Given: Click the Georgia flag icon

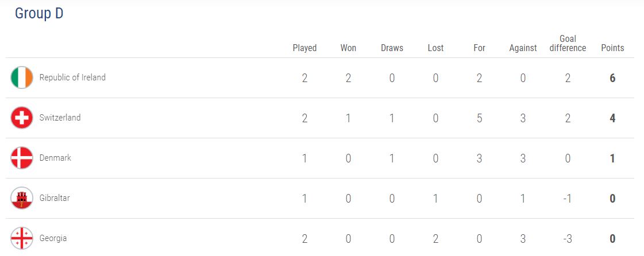Looking at the screenshot, I should tap(22, 238).
